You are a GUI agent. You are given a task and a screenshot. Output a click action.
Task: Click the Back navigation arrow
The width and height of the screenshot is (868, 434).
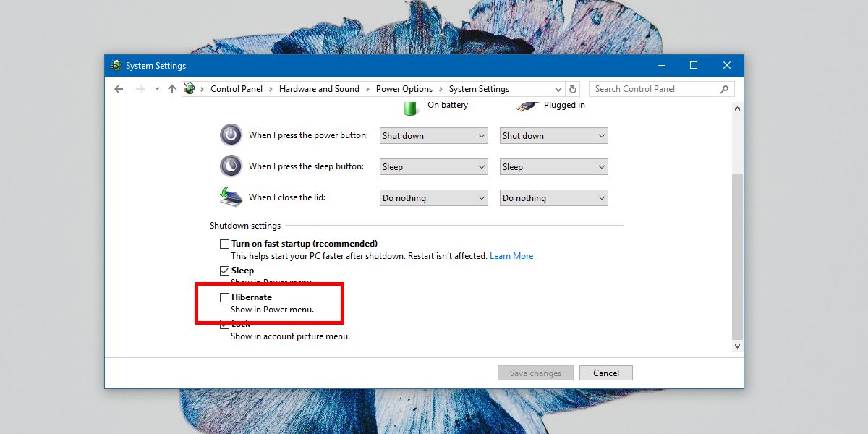119,89
